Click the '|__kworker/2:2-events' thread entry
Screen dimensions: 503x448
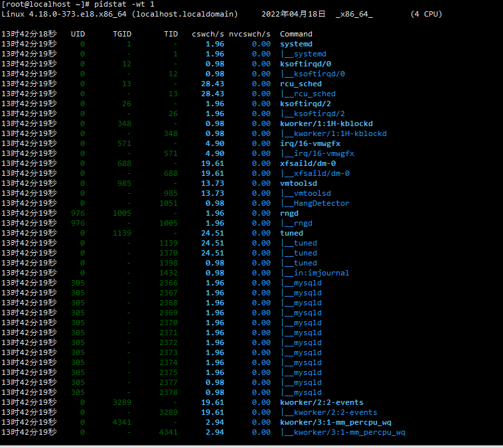tap(329, 412)
